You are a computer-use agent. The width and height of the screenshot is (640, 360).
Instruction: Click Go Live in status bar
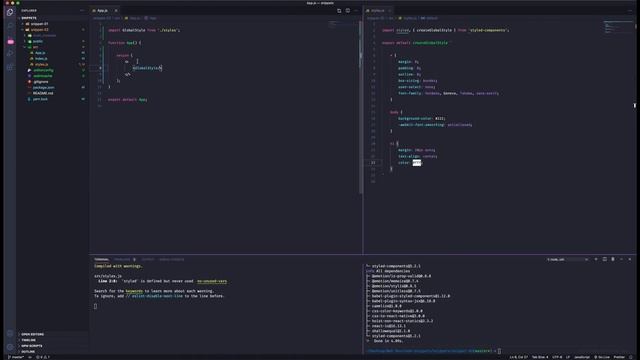click(x=602, y=357)
